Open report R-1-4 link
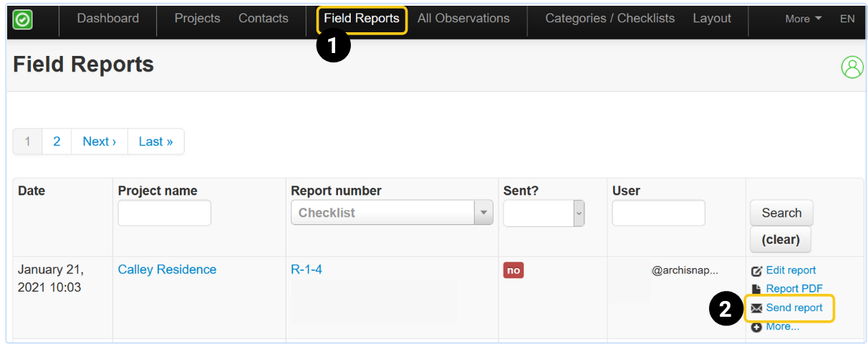868x349 pixels. (307, 269)
